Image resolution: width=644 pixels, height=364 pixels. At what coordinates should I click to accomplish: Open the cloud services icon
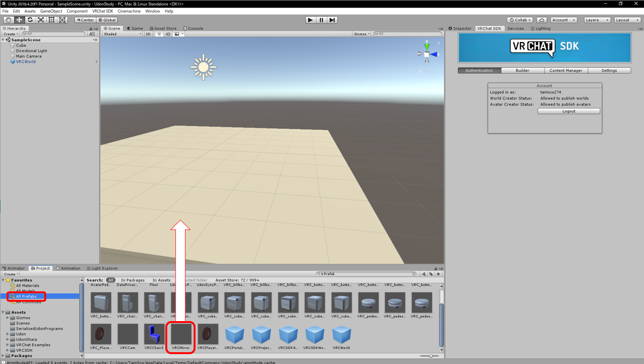click(542, 20)
